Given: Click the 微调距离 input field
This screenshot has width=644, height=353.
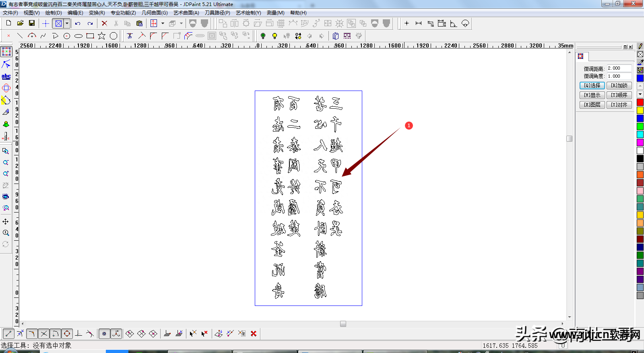Looking at the screenshot, I should point(619,68).
